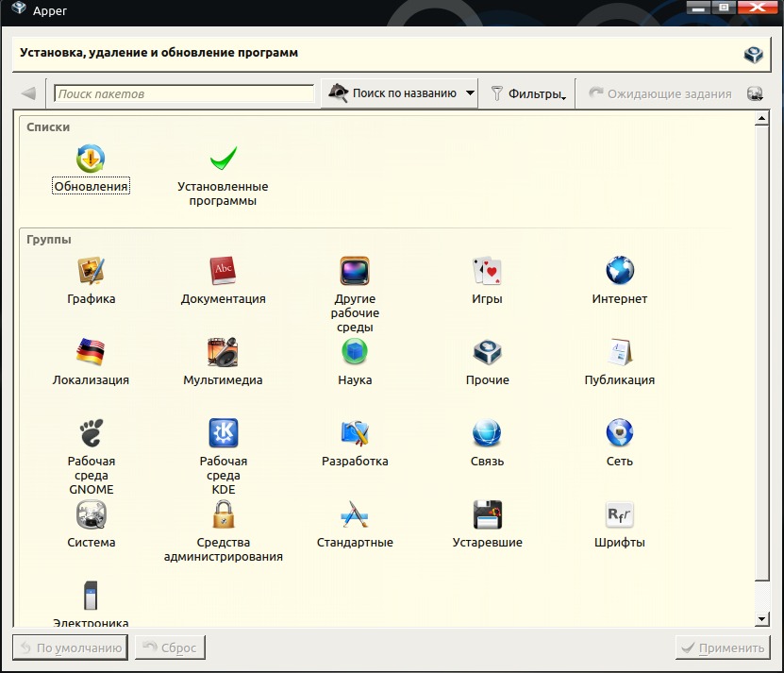Open the Прочие group
This screenshot has height=673, width=784.
pyautogui.click(x=488, y=362)
